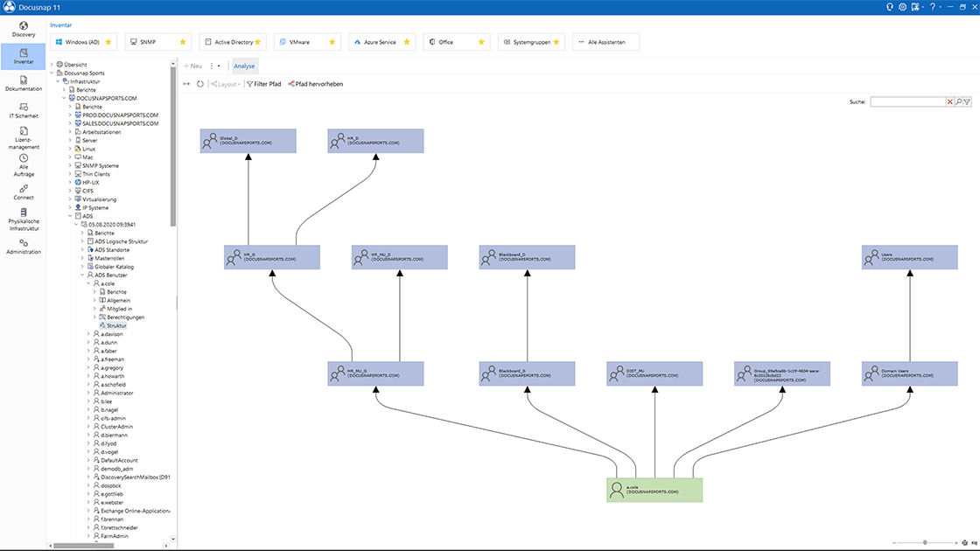The height and width of the screenshot is (551, 980).
Task: Open the Discovery module in sidebar
Action: coord(23,30)
